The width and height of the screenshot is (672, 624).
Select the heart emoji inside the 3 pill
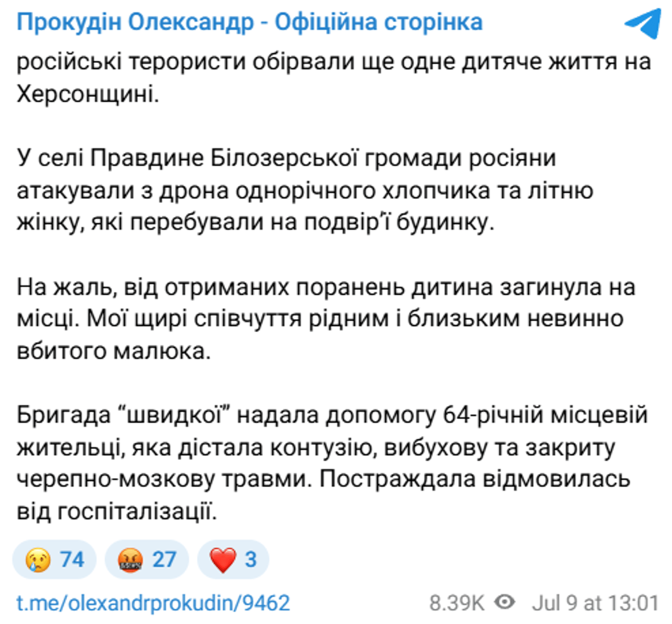(223, 558)
